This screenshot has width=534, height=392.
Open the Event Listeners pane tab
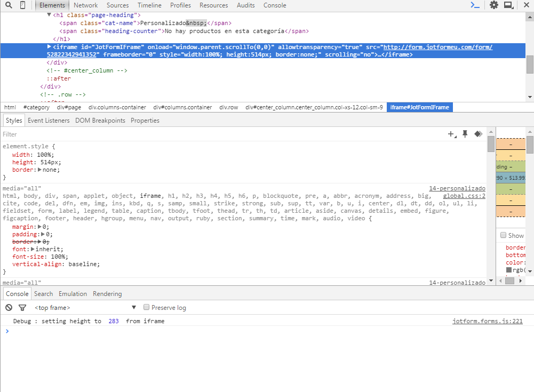tap(49, 121)
